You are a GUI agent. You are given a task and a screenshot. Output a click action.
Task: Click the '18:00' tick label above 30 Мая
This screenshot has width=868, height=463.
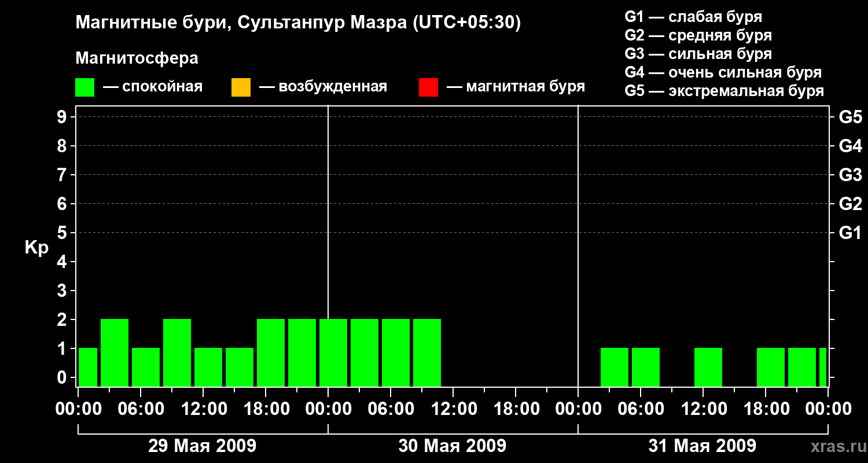[516, 409]
